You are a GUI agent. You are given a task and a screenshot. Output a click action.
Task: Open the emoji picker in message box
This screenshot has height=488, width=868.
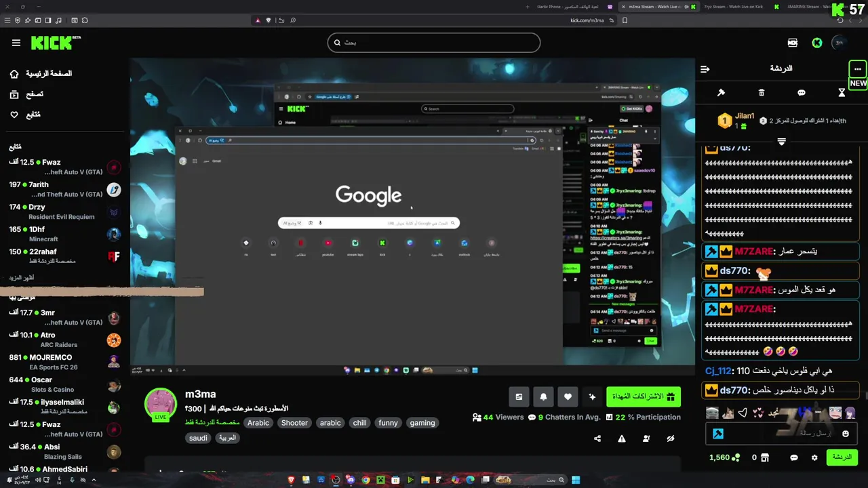tap(845, 434)
